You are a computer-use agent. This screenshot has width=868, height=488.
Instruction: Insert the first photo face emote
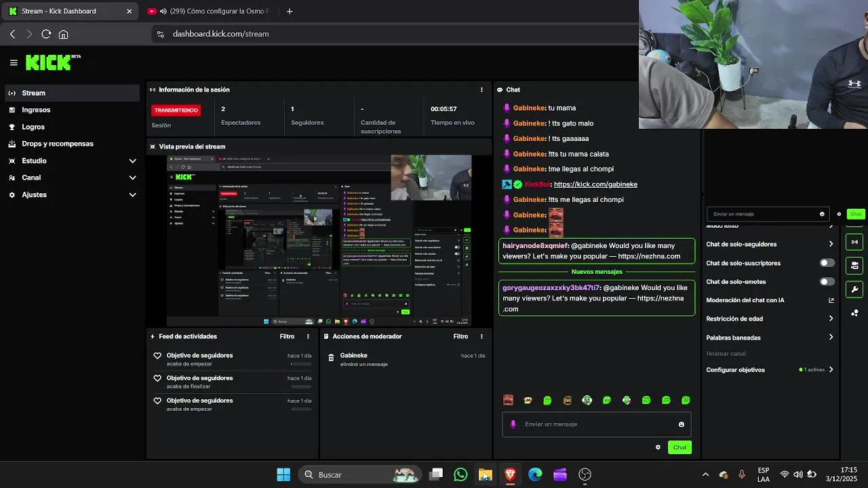pos(508,401)
